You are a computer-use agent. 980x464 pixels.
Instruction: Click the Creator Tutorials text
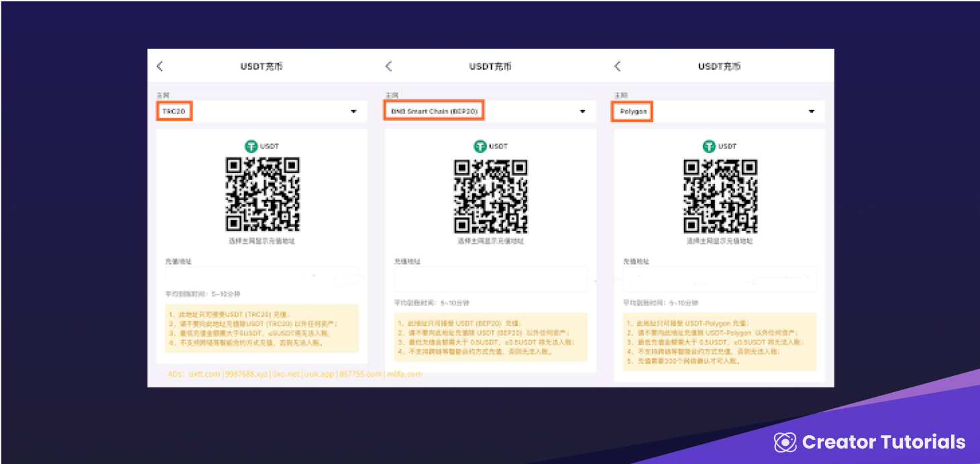point(883,442)
